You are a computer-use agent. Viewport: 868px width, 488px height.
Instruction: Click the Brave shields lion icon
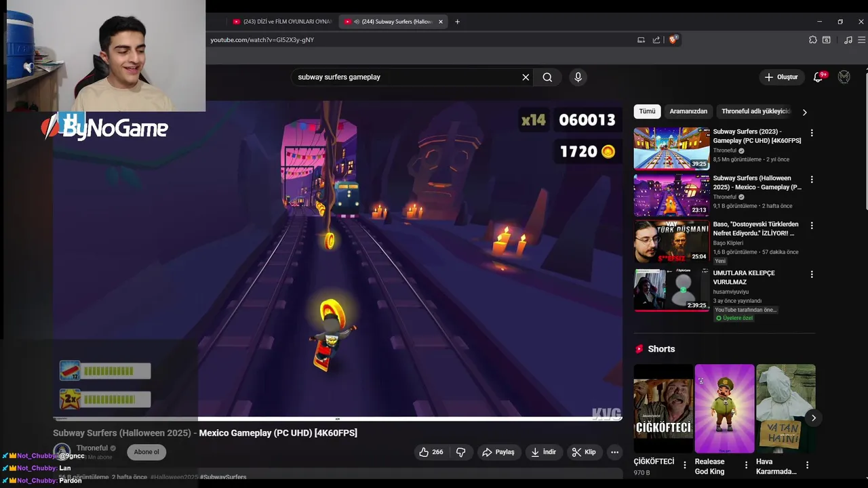(x=673, y=40)
